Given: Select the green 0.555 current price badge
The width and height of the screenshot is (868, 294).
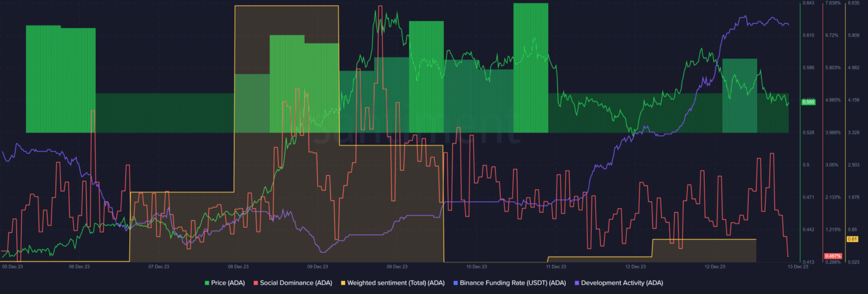Looking at the screenshot, I should tap(808, 102).
